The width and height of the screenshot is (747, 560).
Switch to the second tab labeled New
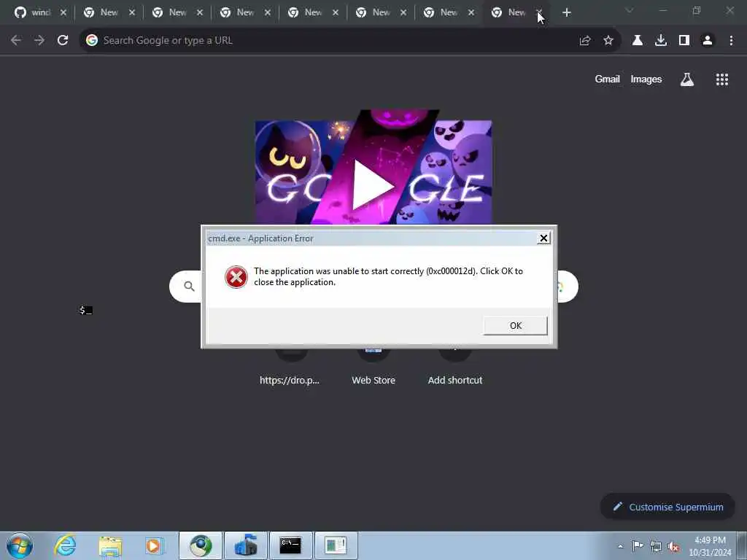(x=109, y=13)
